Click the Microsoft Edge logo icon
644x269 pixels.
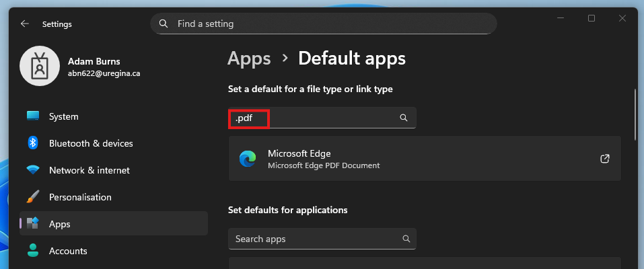point(248,159)
